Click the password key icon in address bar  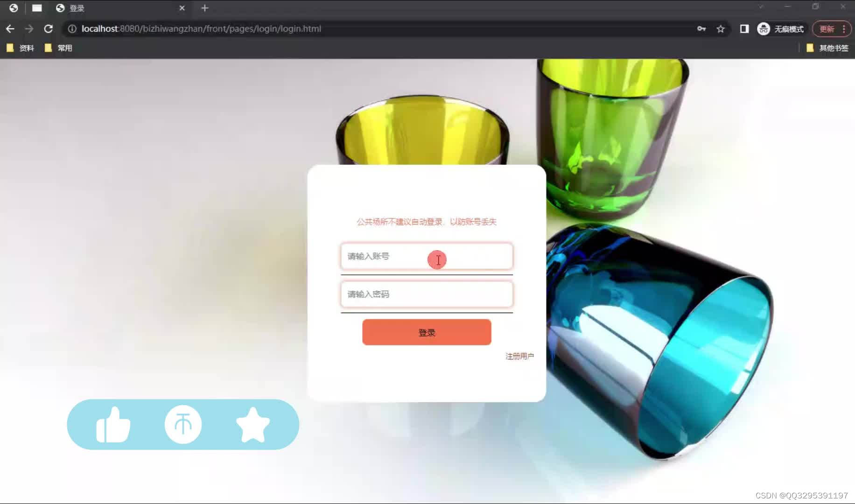tap(701, 29)
